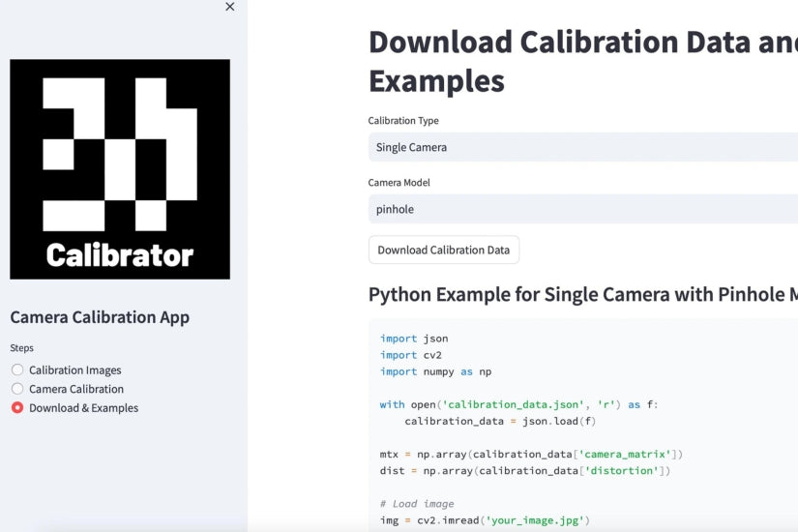The image size is (798, 532).
Task: Click the Camera Calibration App sidebar title
Action: [x=100, y=317]
